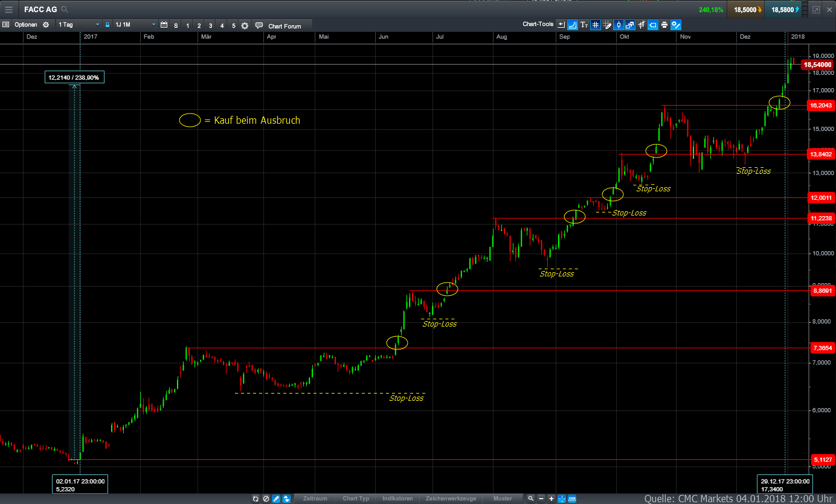836x504 pixels.
Task: Toggle the grid lines tool
Action: click(596, 25)
